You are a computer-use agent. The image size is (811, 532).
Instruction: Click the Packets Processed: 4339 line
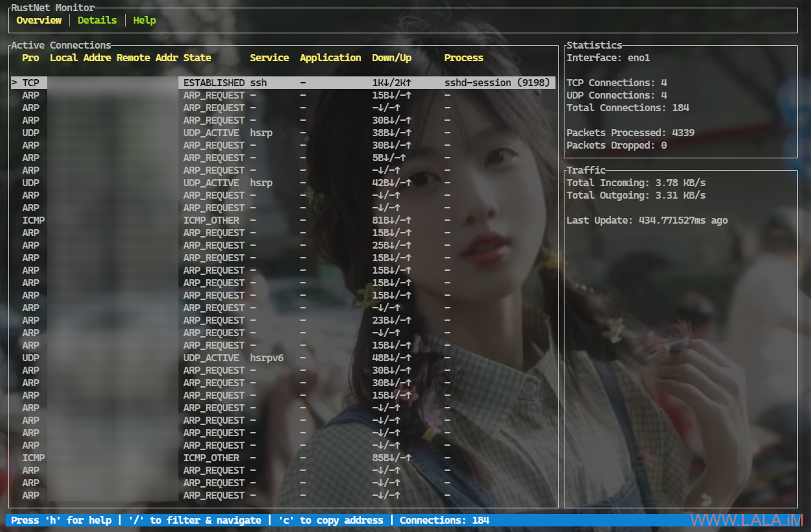click(x=630, y=133)
